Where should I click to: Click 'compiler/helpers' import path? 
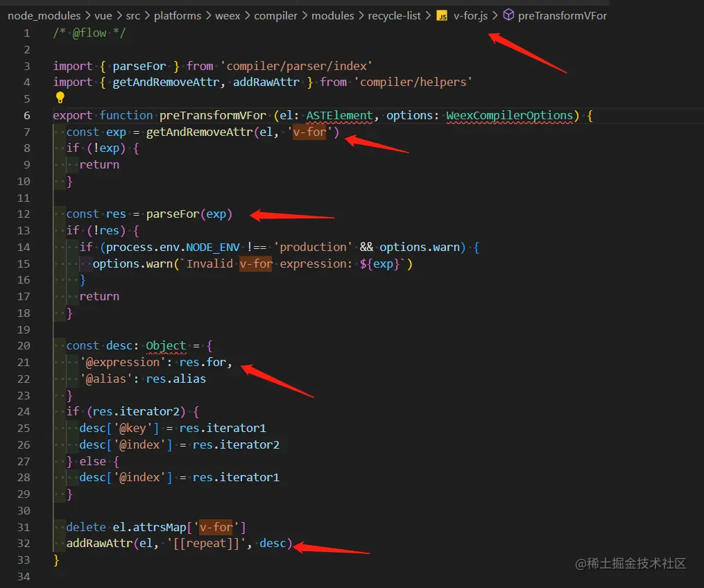tap(413, 82)
